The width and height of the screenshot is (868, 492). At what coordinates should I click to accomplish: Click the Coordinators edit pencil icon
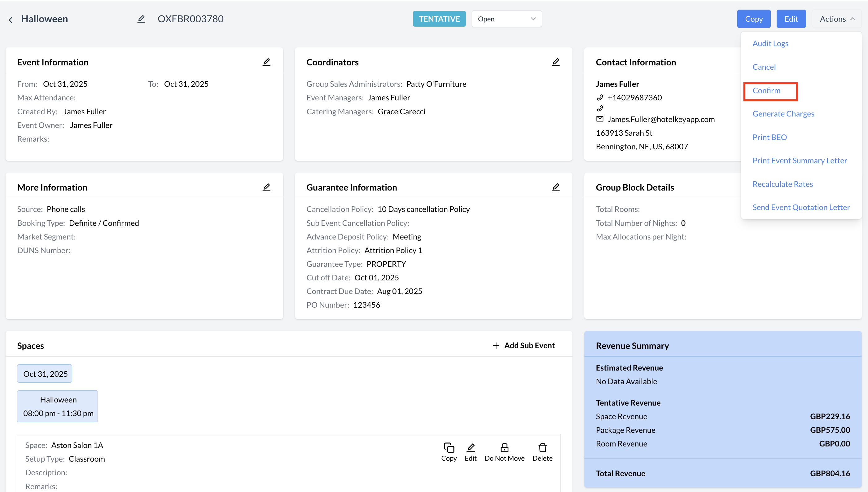[x=555, y=62]
